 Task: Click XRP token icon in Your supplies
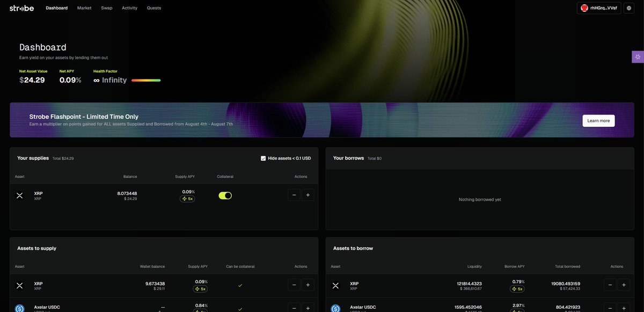(20, 195)
